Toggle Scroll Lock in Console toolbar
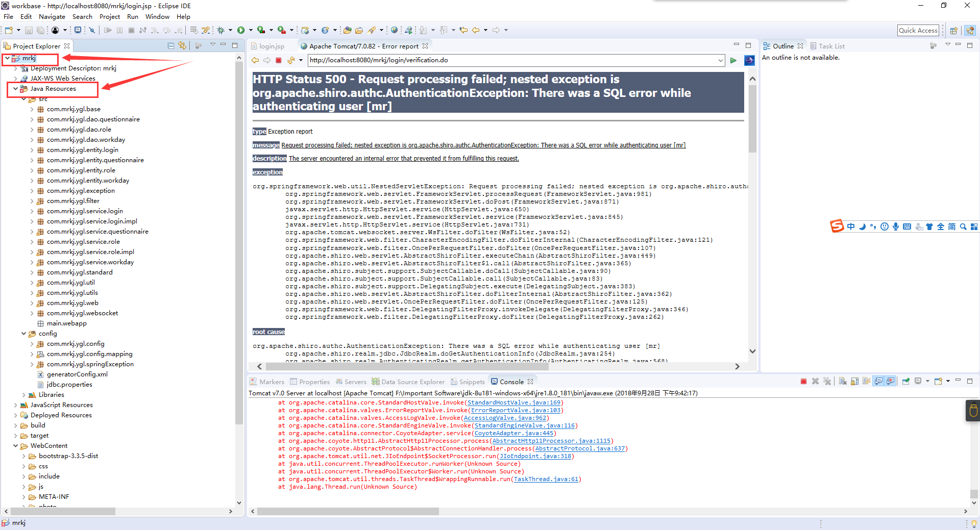 (854, 382)
